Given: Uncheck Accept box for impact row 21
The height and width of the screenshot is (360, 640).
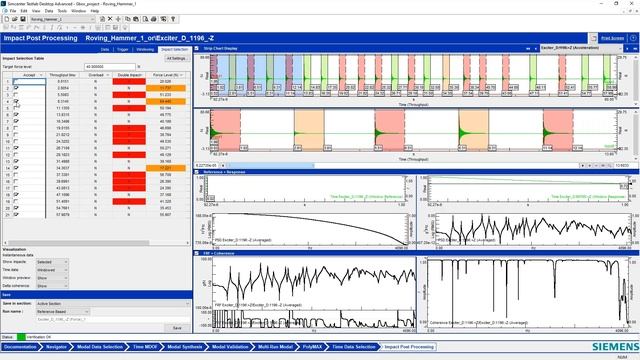Looking at the screenshot, I should pos(16,215).
